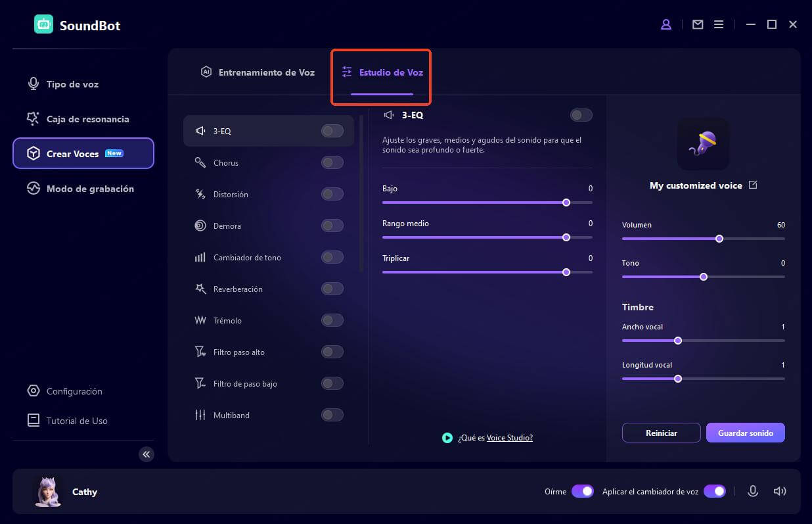Play the Voice Studio tutorial icon

click(447, 438)
